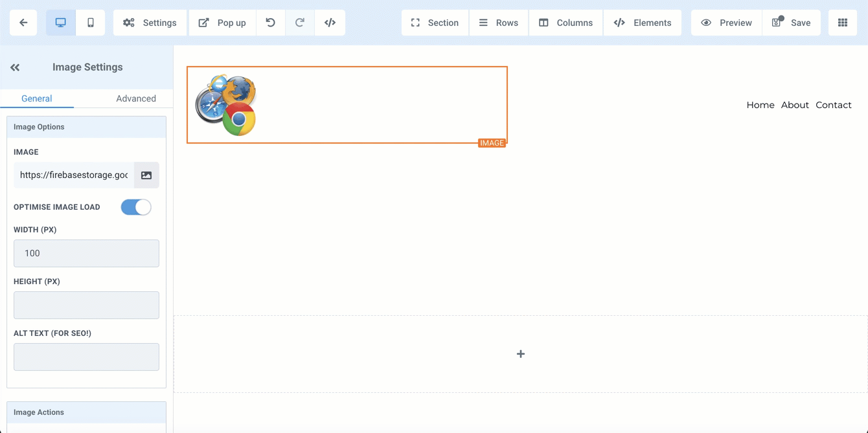This screenshot has height=433, width=868.
Task: Click the Width (px) field
Action: click(86, 253)
